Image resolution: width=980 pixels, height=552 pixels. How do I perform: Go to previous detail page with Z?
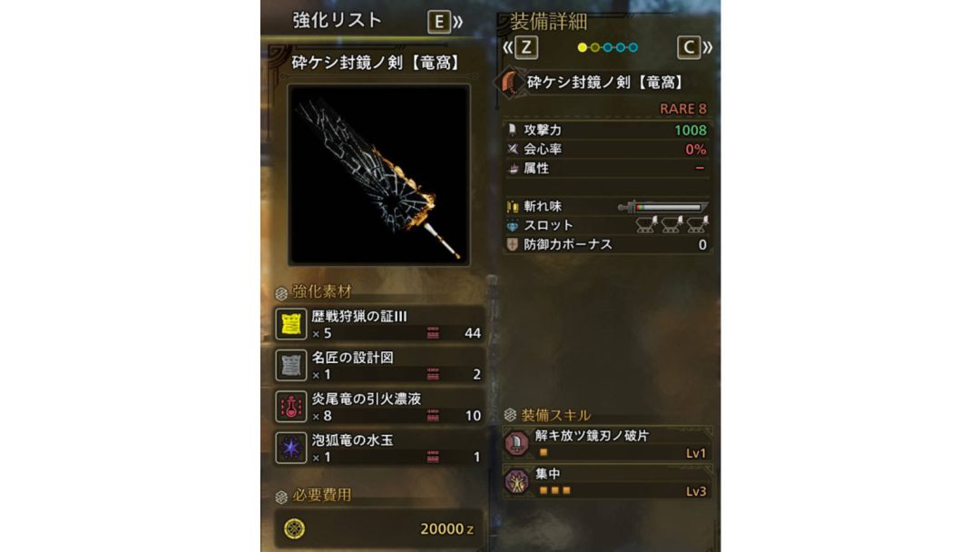[x=520, y=47]
